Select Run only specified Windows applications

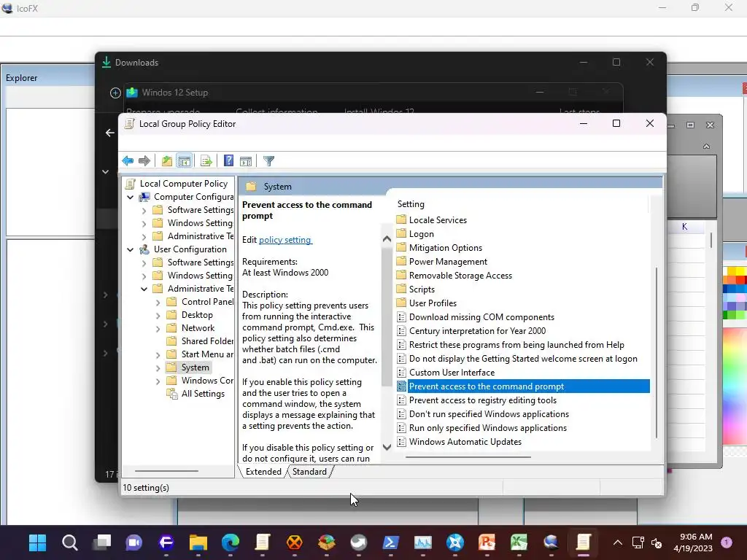488,427
